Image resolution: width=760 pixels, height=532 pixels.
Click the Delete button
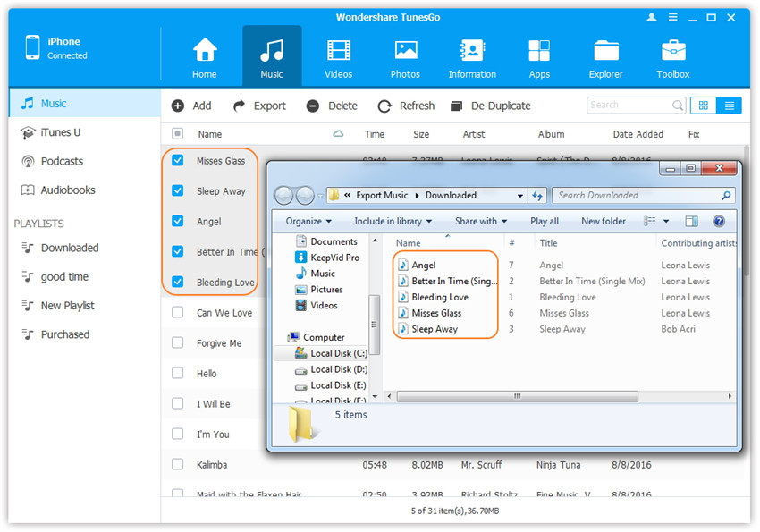pos(332,106)
